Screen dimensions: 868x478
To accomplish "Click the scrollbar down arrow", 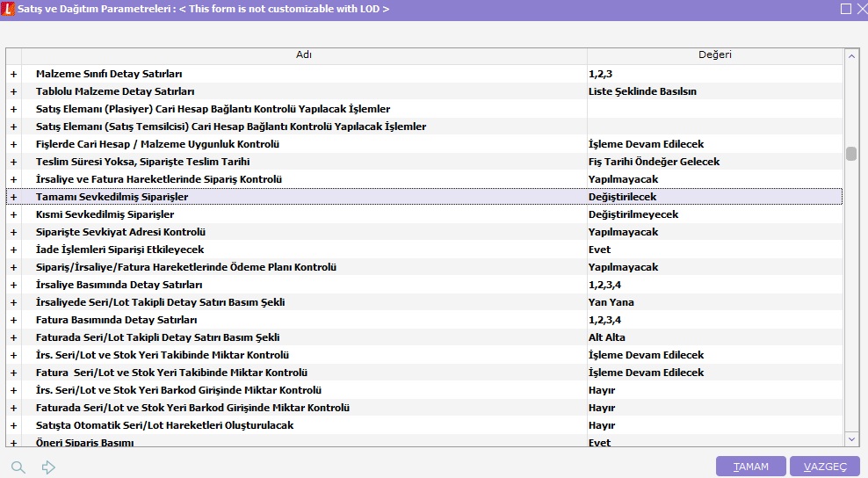I will [851, 439].
